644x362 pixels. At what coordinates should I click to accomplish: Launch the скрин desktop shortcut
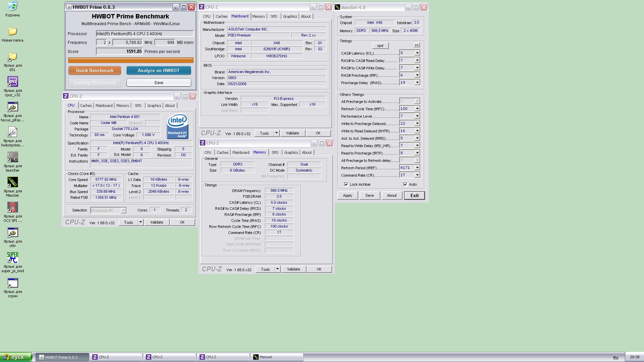click(x=12, y=288)
